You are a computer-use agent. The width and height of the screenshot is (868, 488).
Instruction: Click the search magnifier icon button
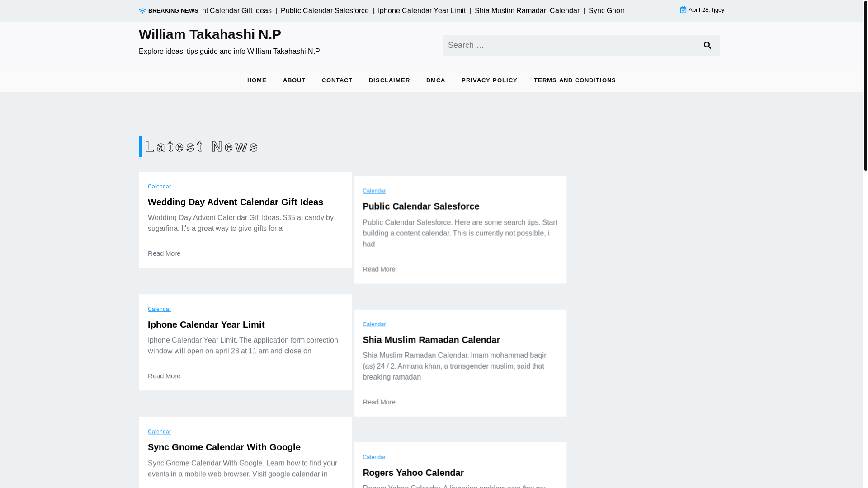click(x=708, y=45)
